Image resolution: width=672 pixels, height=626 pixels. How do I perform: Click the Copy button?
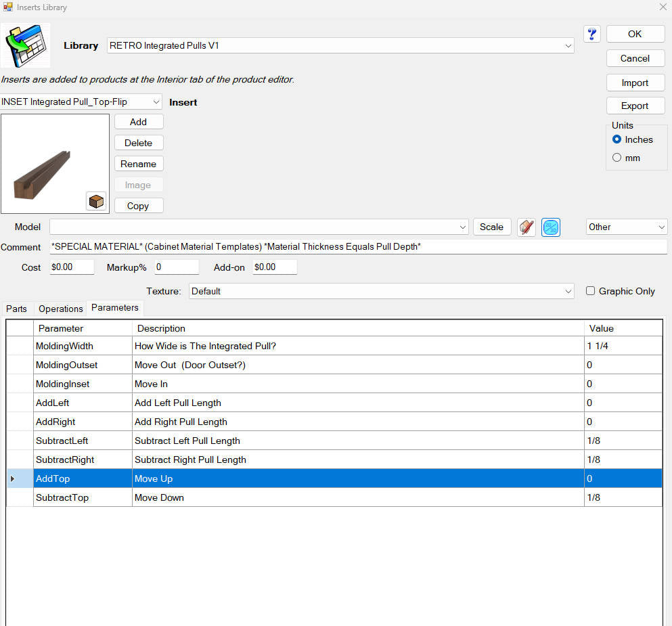click(139, 206)
